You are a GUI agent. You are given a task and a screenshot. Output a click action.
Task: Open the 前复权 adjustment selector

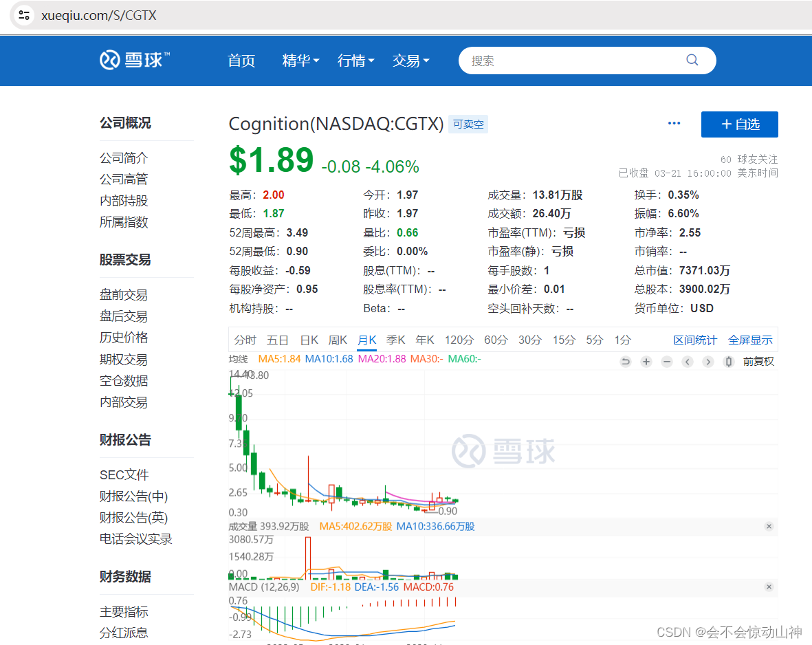(758, 362)
